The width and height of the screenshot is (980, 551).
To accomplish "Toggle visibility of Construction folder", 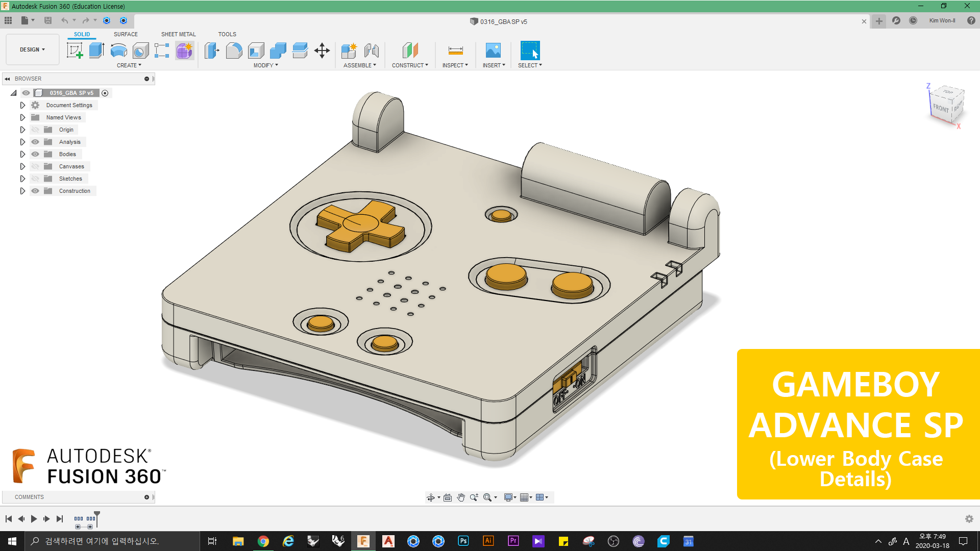I will pos(35,191).
